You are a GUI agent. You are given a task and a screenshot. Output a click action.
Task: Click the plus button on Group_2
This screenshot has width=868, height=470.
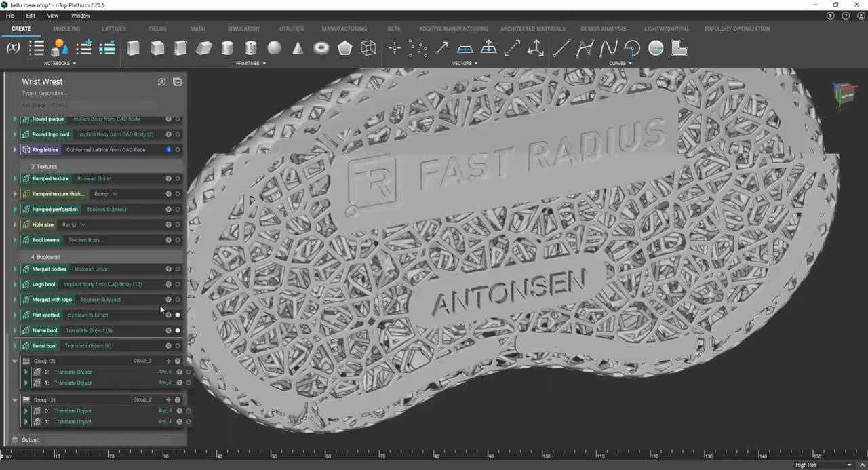(168, 399)
